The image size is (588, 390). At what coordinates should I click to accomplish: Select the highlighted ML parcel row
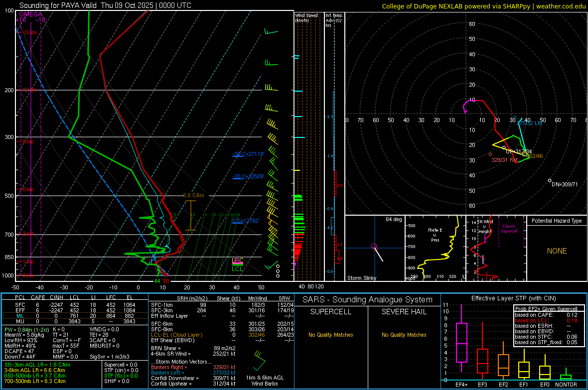75,316
